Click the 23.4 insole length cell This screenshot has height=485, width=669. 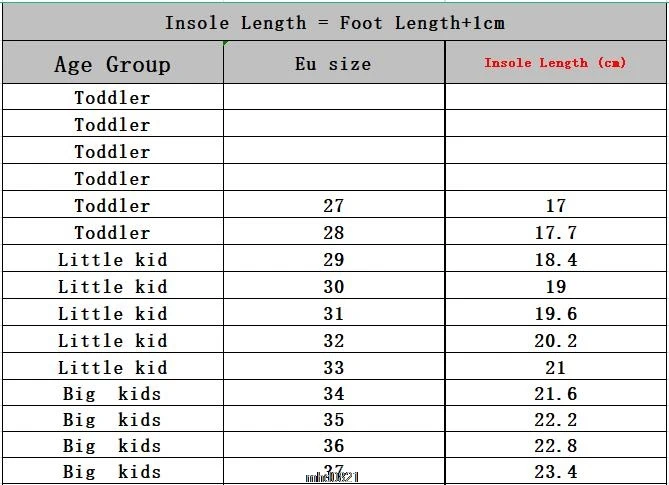click(x=555, y=472)
